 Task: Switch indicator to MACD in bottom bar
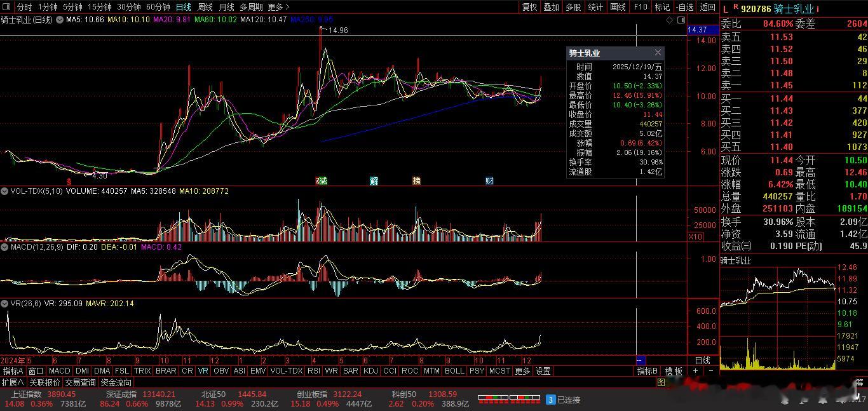pos(59,371)
